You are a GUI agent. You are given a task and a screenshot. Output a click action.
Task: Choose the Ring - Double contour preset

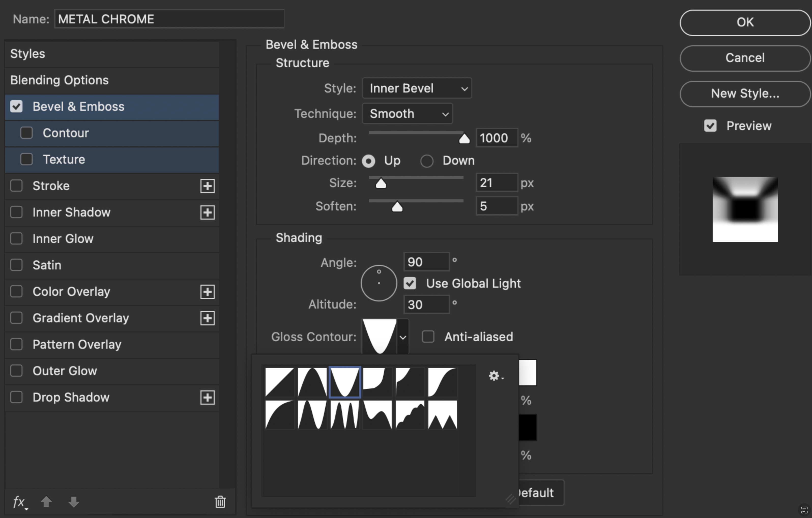point(345,415)
